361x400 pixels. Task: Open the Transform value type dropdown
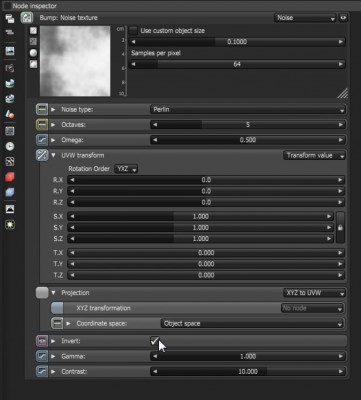coord(314,155)
